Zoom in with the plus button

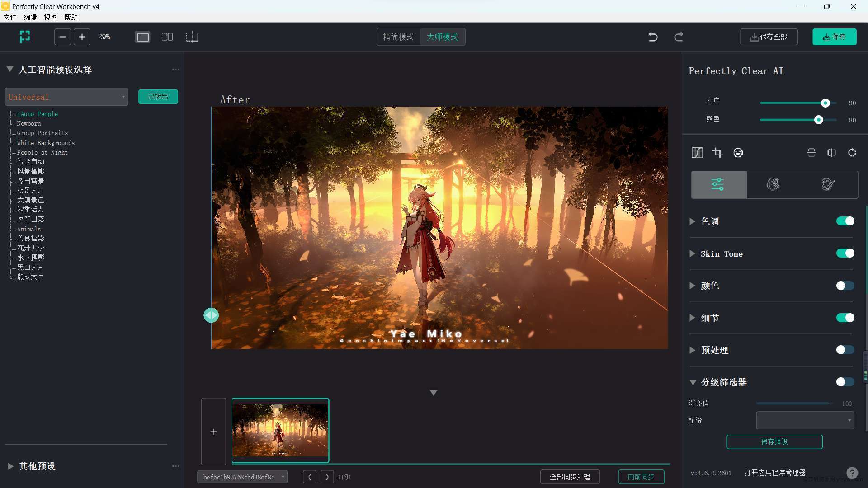pyautogui.click(x=82, y=37)
